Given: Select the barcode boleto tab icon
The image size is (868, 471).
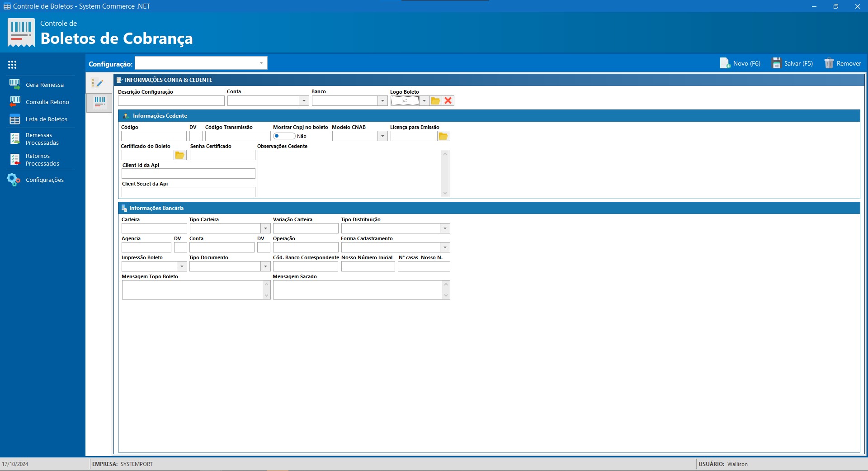Looking at the screenshot, I should [99, 102].
